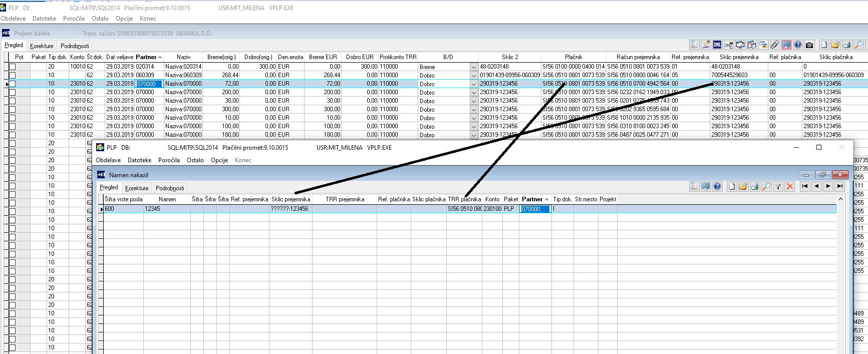Open B/D dropdown for the 200,00 row
Image resolution: width=868 pixels, height=354 pixels.
(x=474, y=92)
